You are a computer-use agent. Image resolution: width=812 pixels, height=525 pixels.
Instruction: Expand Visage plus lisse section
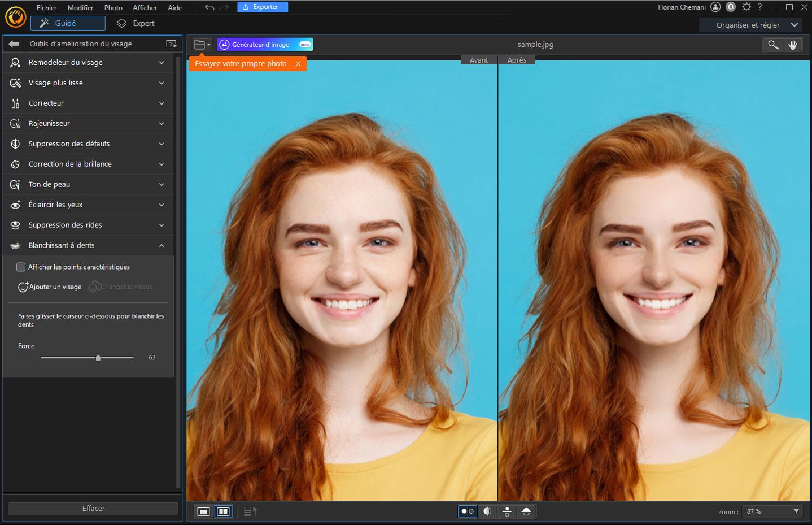[x=161, y=83]
